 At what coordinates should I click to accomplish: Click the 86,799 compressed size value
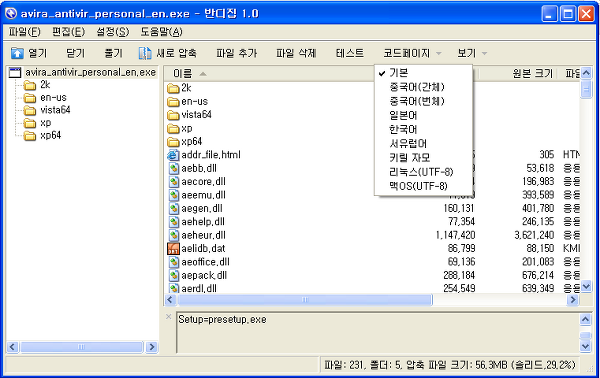[x=461, y=249]
